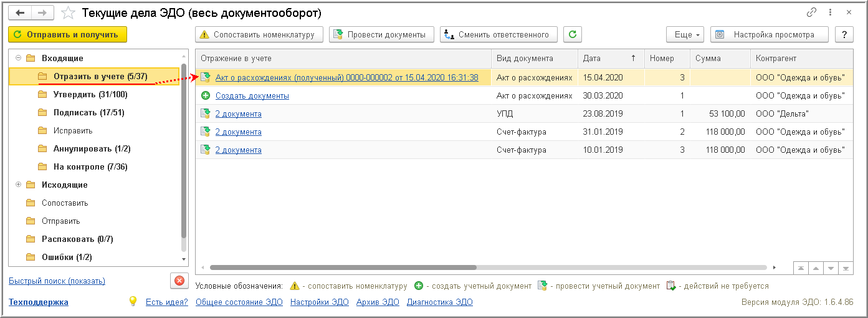Sort by the Номер column header
The image size is (868, 318).
pyautogui.click(x=667, y=58)
